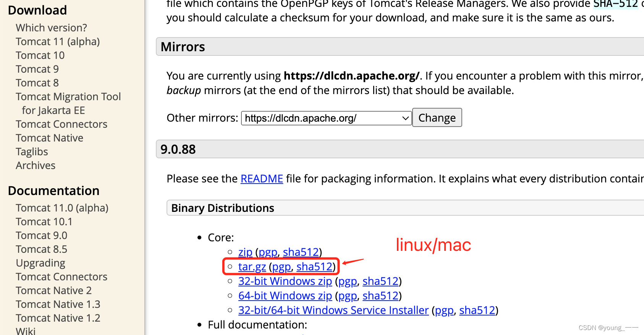Open sha512 checksum for tar.gz
This screenshot has width=644, height=335.
[314, 267]
